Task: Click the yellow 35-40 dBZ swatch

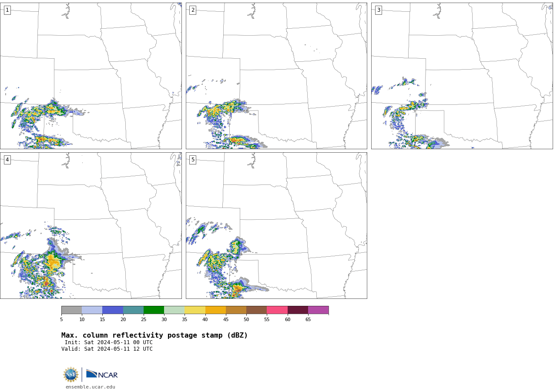Action: (x=195, y=310)
